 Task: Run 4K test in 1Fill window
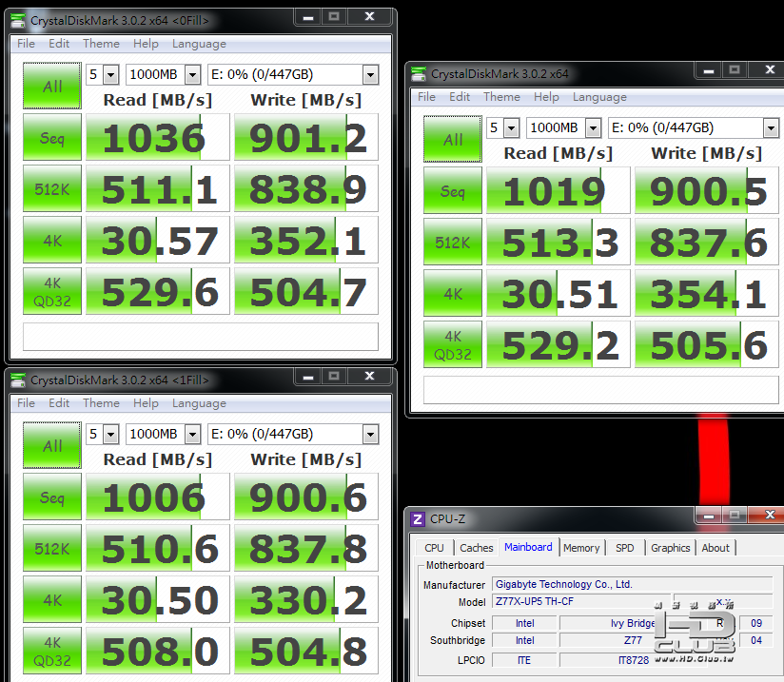click(52, 599)
